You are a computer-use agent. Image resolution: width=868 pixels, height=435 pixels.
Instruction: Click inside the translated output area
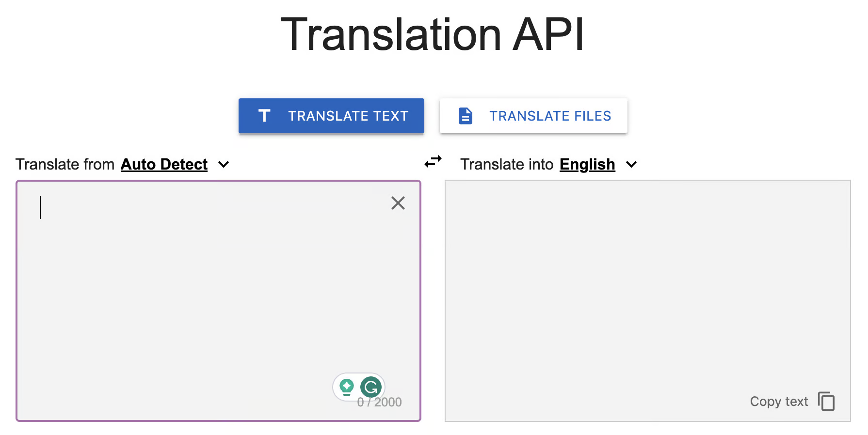pos(647,291)
